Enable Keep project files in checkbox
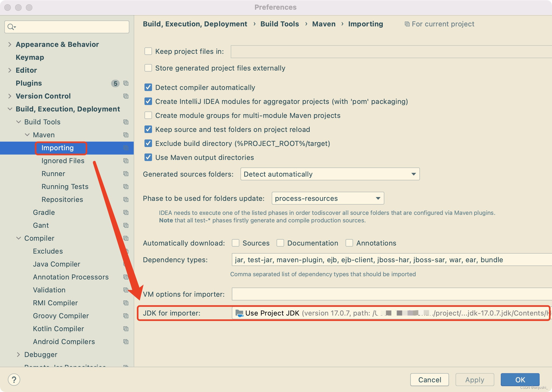The width and height of the screenshot is (552, 392). (148, 51)
